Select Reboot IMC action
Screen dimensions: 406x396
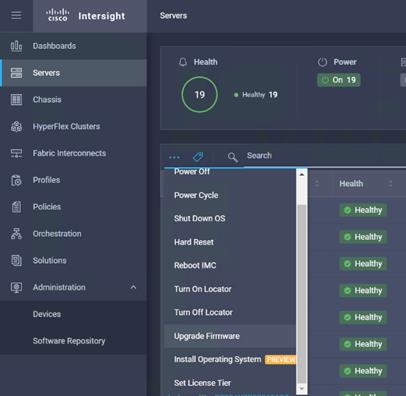(230, 265)
